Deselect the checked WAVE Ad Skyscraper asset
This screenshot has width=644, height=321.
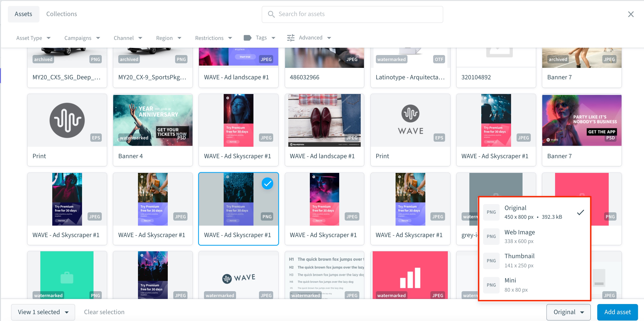tap(267, 184)
